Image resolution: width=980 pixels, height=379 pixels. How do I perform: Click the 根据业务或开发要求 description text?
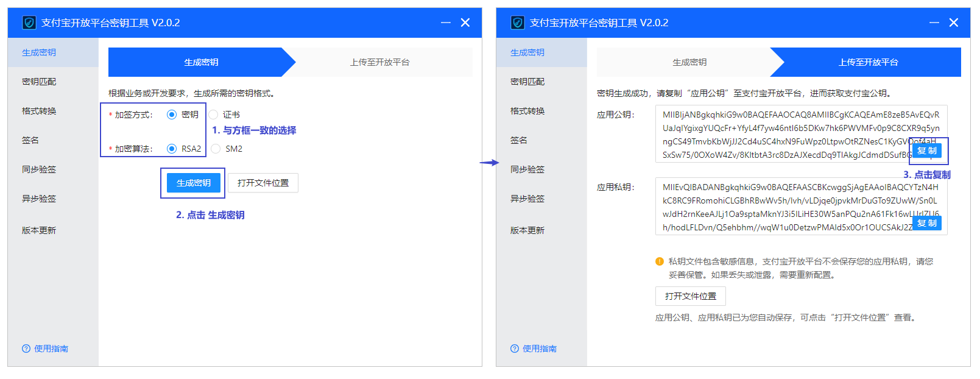point(193,93)
